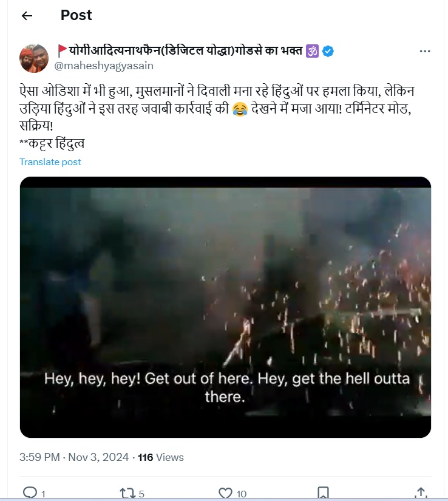448x501 pixels.
Task: Click the Om symbol emoji in name
Action: (312, 51)
